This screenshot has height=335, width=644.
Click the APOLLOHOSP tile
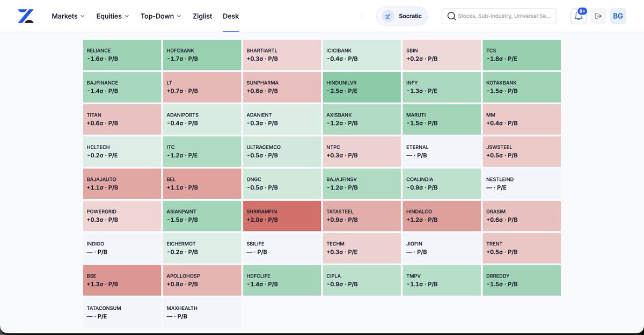(202, 280)
